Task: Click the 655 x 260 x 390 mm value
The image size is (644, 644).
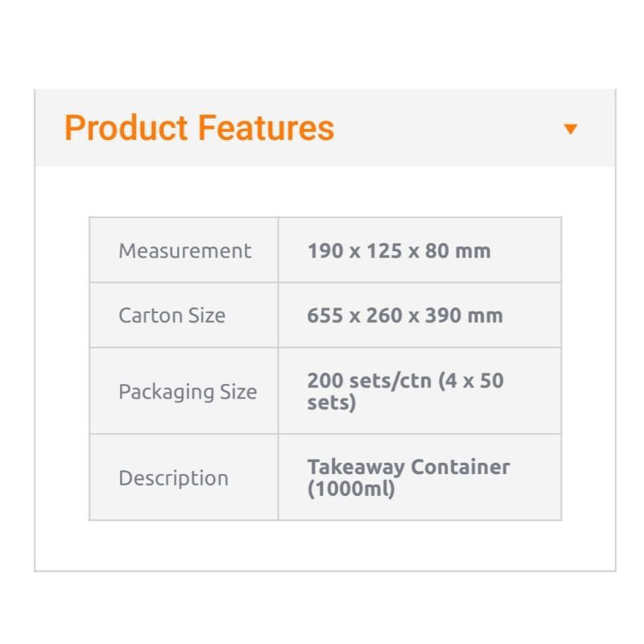Action: click(x=405, y=315)
